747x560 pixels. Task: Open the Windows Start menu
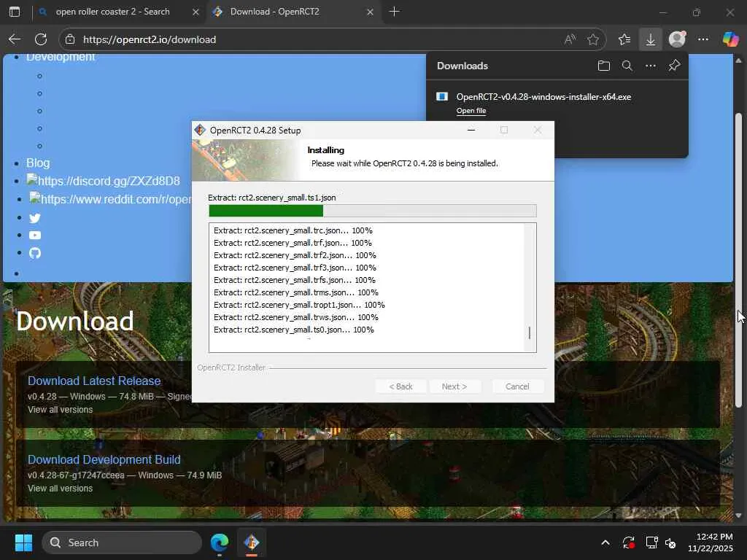[23, 542]
